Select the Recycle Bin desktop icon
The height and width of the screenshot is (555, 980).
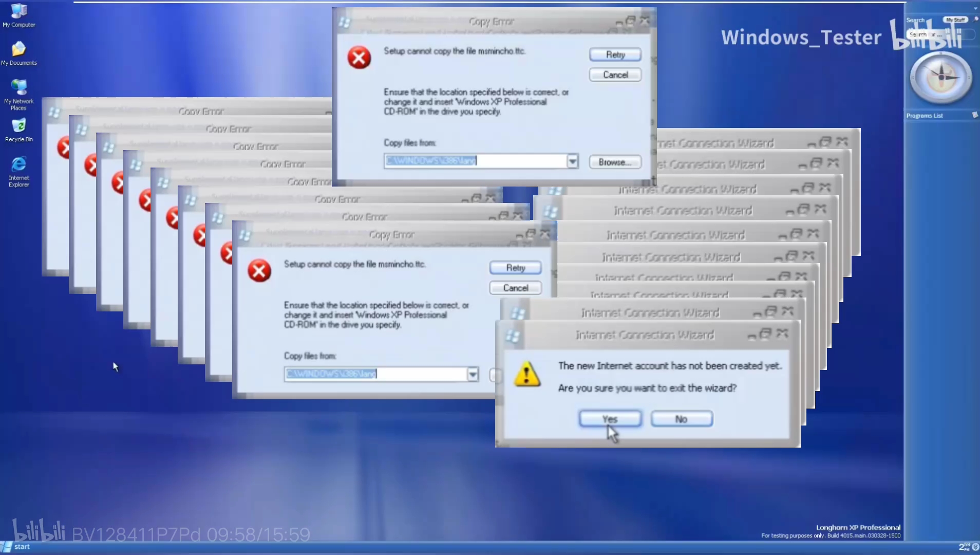[19, 130]
